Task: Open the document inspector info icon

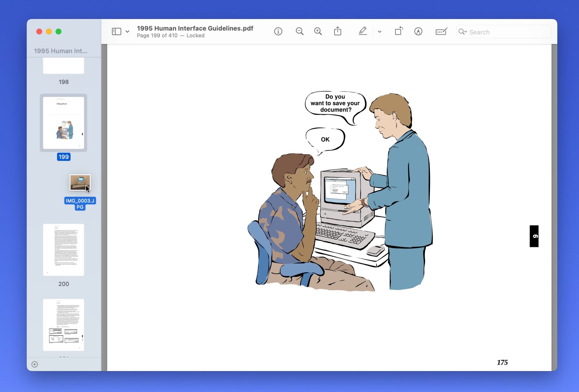Action: 278,31
